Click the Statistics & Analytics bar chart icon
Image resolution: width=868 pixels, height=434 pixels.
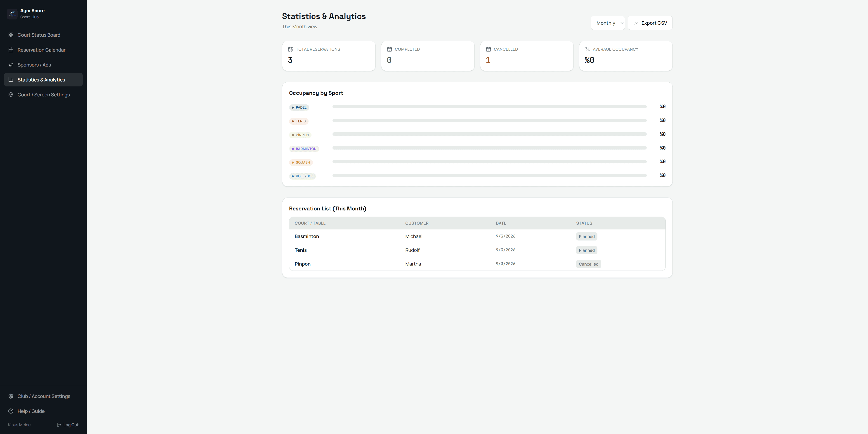(x=11, y=80)
